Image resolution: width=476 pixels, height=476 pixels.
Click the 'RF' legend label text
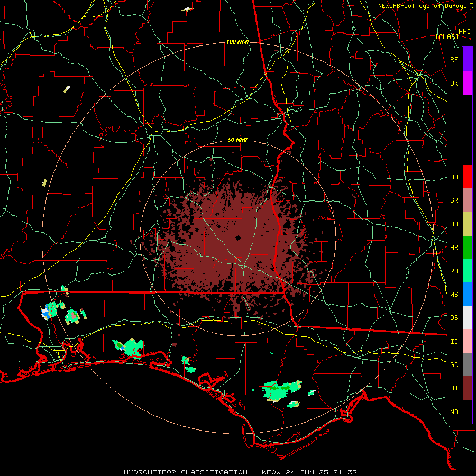click(x=454, y=59)
